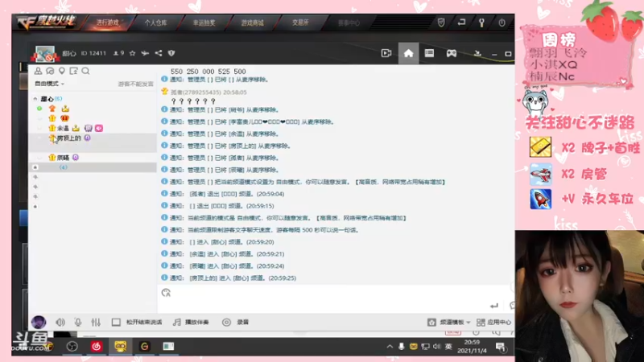644x362 pixels.
Task: Click the airplane icon beside star
Action: coord(145,53)
